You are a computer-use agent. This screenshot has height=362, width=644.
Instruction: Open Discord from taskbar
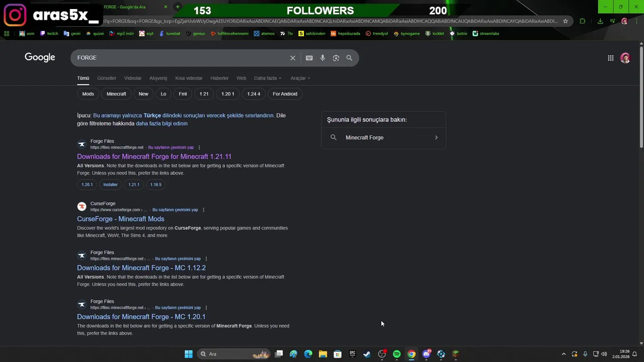pyautogui.click(x=426, y=354)
